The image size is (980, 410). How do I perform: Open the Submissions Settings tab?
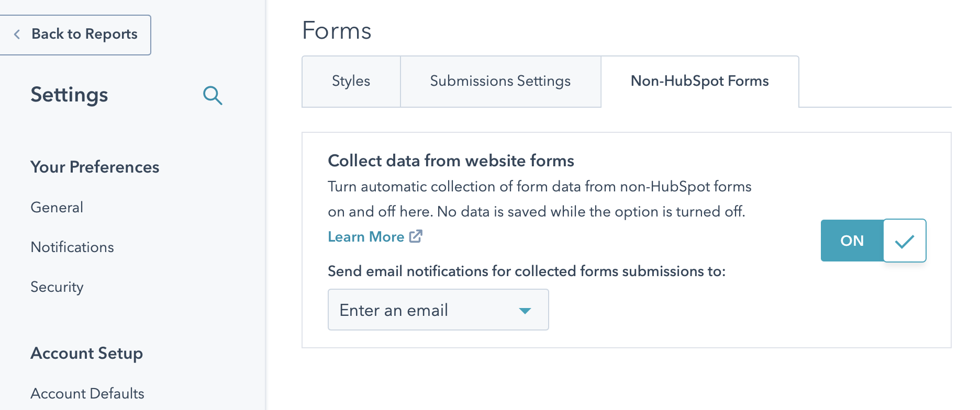click(x=500, y=81)
